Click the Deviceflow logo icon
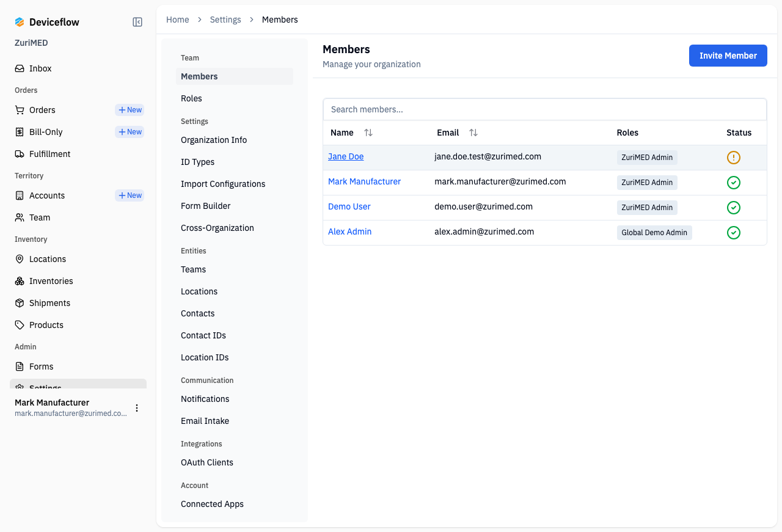 pyautogui.click(x=20, y=22)
